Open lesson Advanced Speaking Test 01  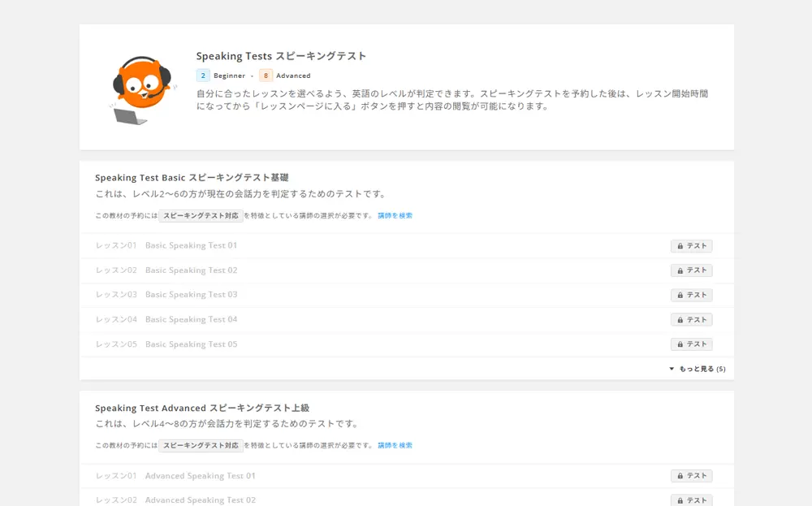tap(200, 476)
